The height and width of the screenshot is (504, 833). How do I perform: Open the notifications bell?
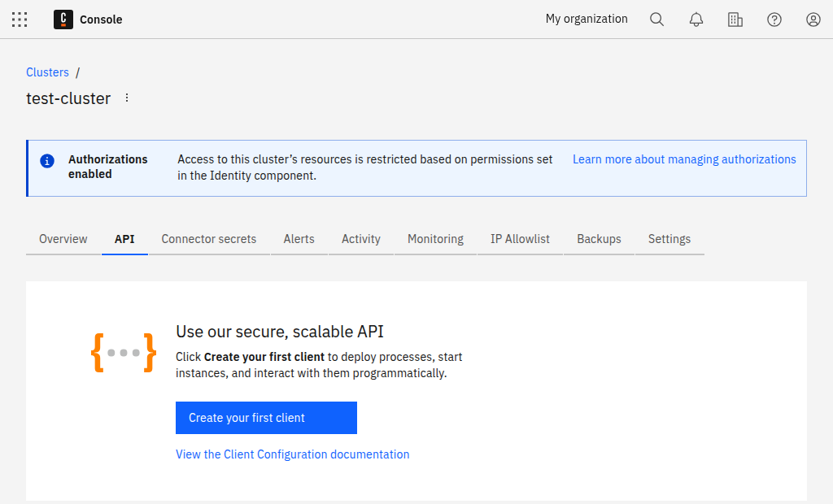pos(696,20)
